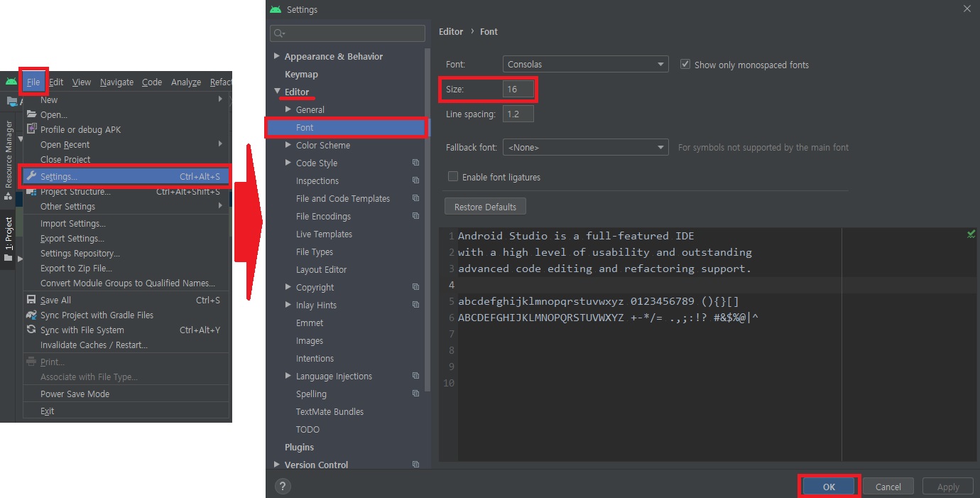Click the Settings wrench icon
Image resolution: width=980 pixels, height=498 pixels.
click(x=31, y=176)
